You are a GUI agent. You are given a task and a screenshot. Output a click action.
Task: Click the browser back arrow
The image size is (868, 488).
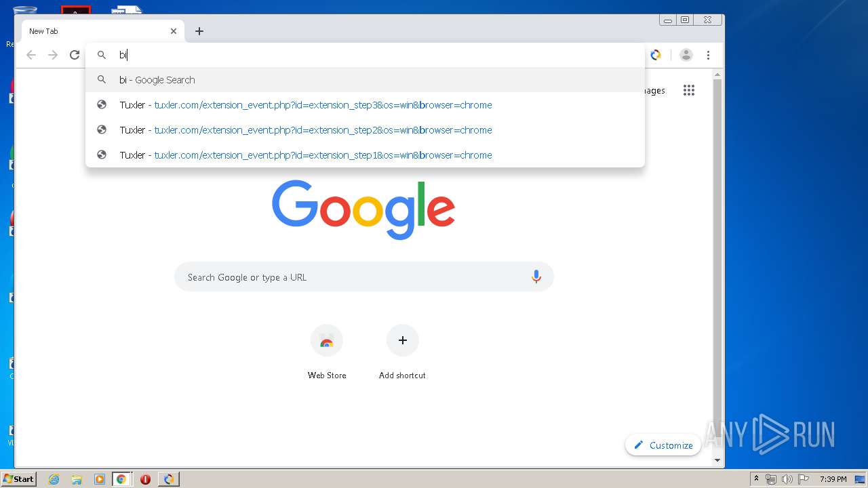31,55
